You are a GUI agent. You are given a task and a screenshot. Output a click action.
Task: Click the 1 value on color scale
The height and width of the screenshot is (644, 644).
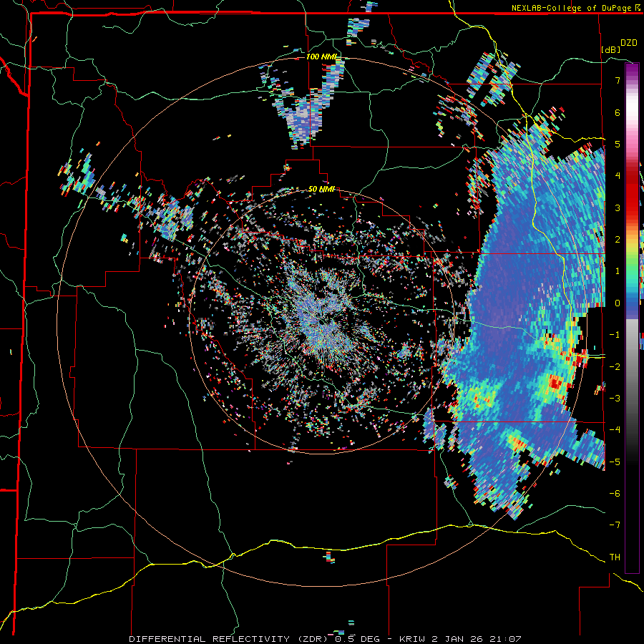[618, 271]
